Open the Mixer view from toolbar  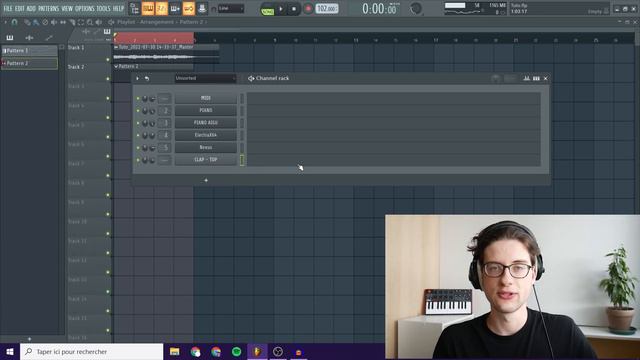pyautogui.click(x=202, y=8)
